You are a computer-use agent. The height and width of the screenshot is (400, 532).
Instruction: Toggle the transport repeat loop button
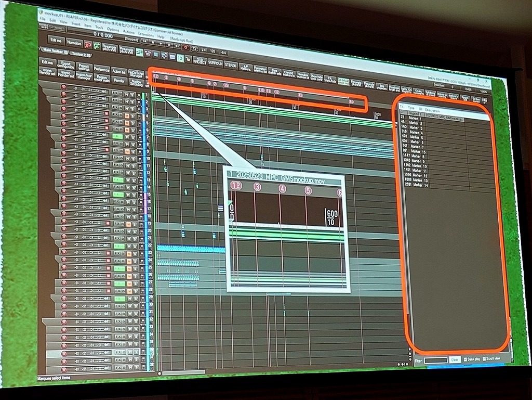pyautogui.click(x=193, y=47)
